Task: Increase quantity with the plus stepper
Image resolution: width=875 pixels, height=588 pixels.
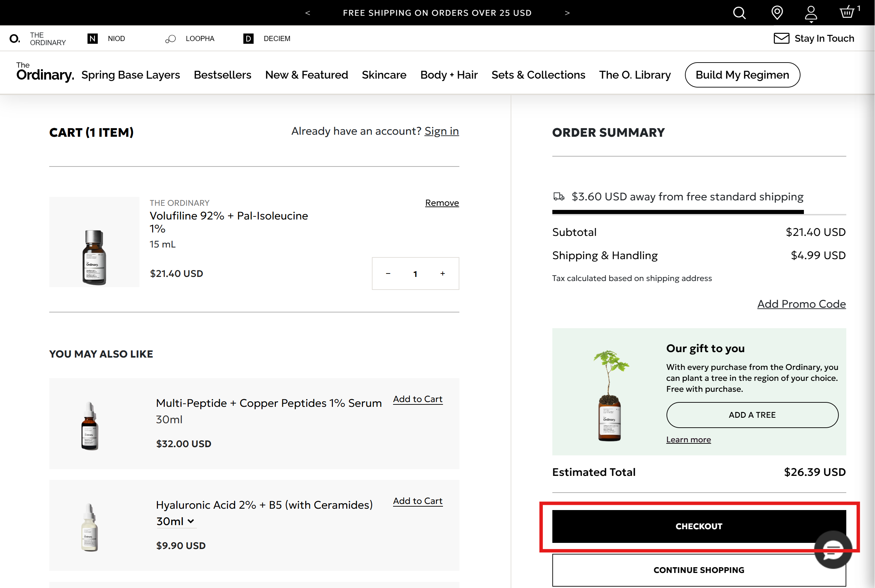Action: coord(443,274)
